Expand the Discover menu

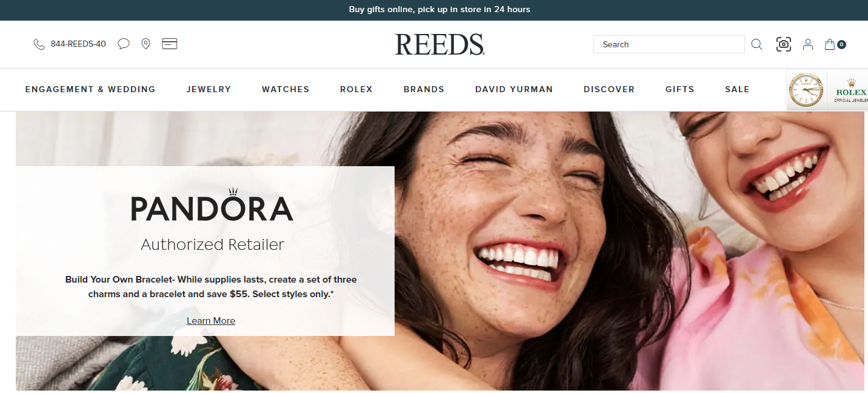click(x=609, y=89)
